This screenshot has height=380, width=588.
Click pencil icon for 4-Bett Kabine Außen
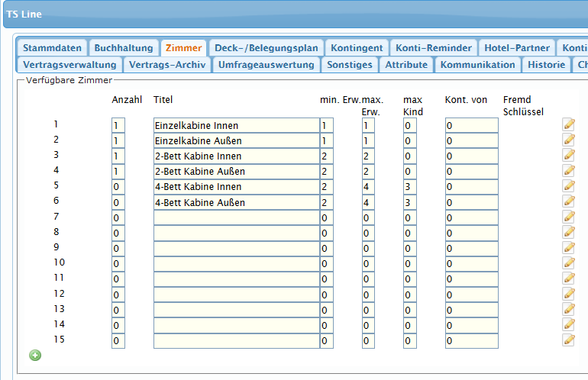(569, 201)
